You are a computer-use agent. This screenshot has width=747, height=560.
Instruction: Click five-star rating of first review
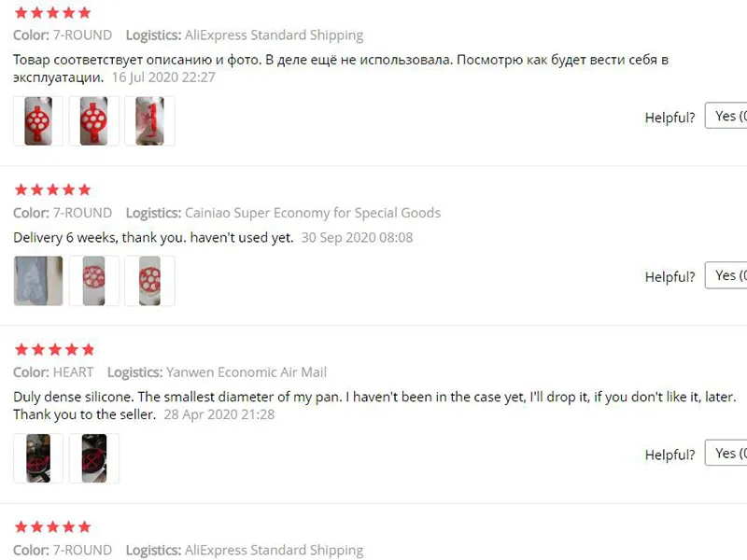(52, 13)
